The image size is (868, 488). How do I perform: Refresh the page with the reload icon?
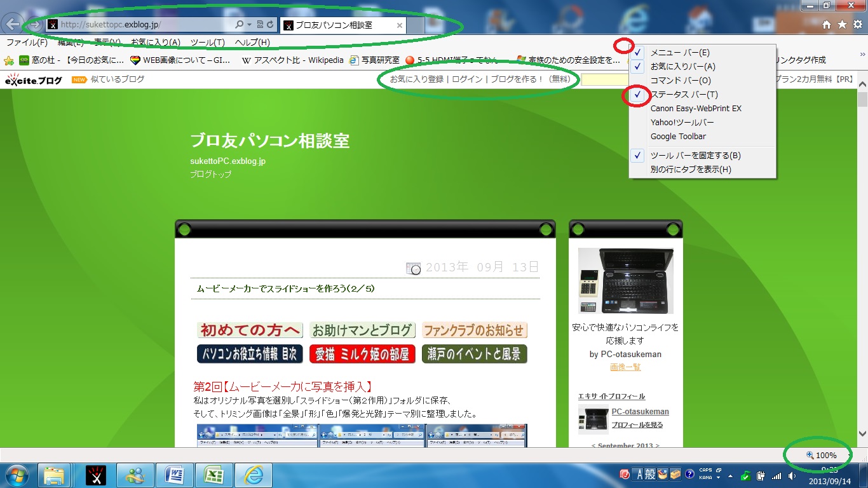tap(270, 25)
